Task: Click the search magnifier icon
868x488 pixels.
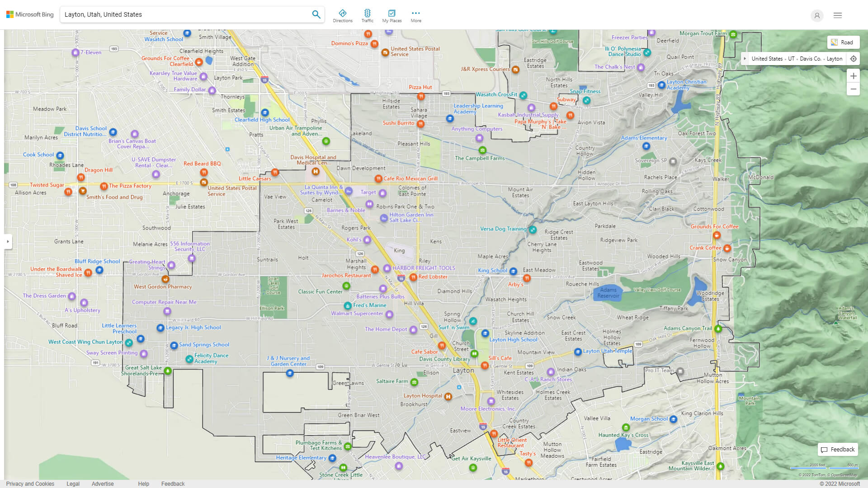Action: pyautogui.click(x=316, y=14)
